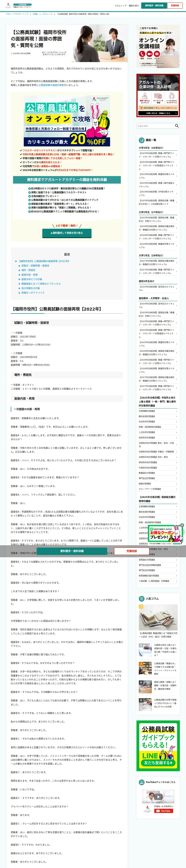Open 法律系科目対策講座 労働法・労働事情 link
This screenshot has height=868, width=186.
tap(158, 452)
